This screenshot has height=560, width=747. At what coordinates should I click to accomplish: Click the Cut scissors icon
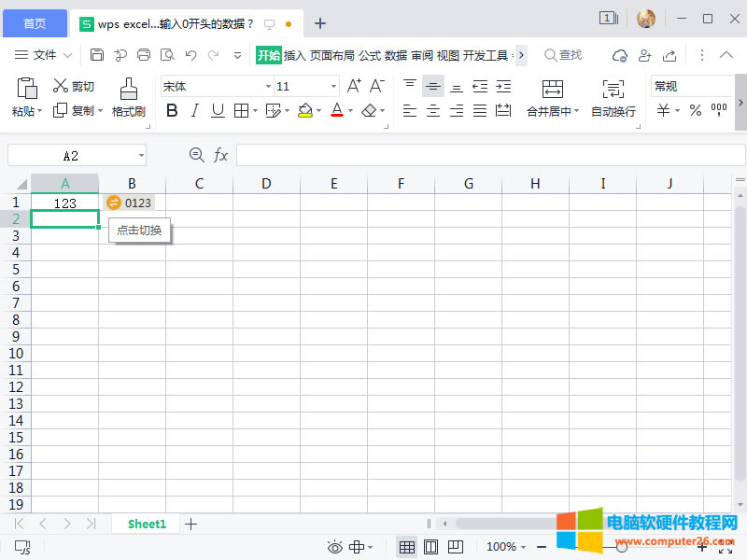tap(61, 86)
